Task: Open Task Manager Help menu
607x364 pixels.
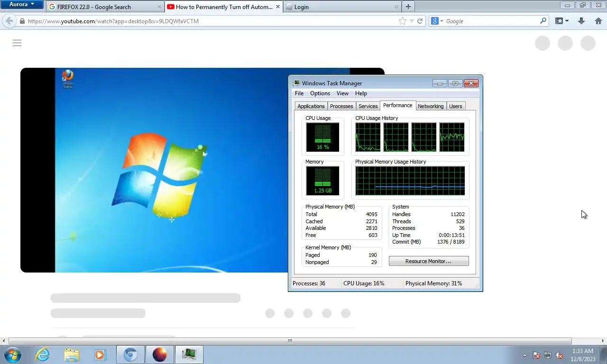Action: click(361, 93)
